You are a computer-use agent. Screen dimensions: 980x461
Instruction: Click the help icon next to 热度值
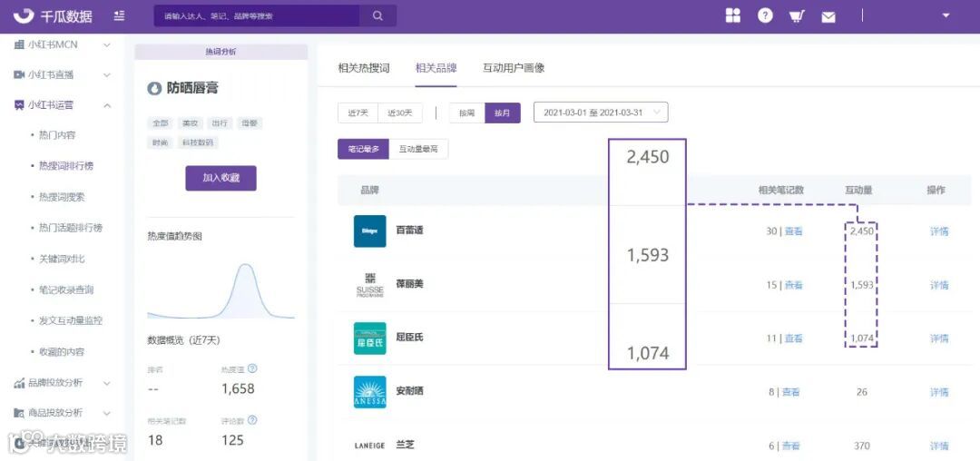(252, 368)
